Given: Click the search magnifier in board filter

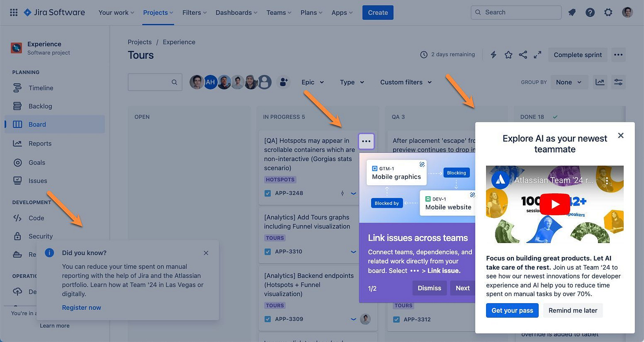Looking at the screenshot, I should (x=174, y=82).
